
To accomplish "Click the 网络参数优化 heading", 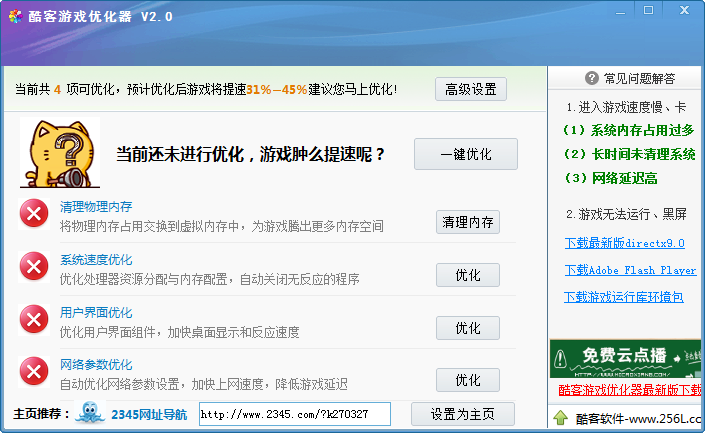I will coord(96,365).
